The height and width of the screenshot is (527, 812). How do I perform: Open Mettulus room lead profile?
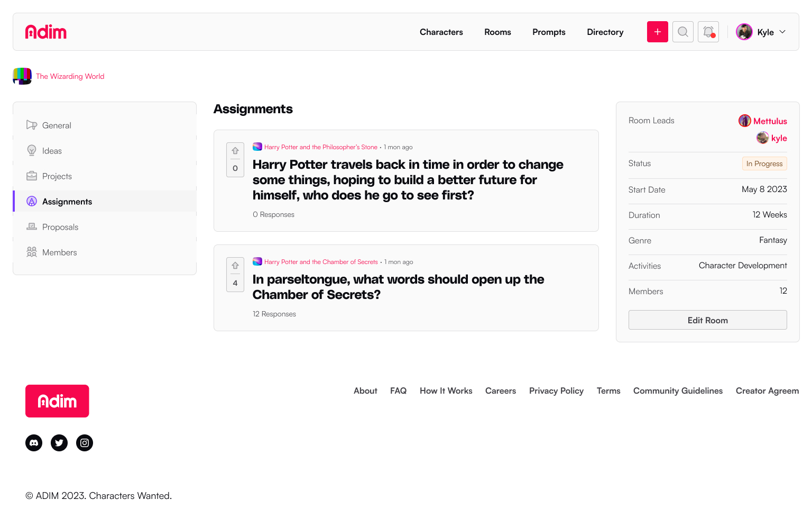tap(770, 121)
